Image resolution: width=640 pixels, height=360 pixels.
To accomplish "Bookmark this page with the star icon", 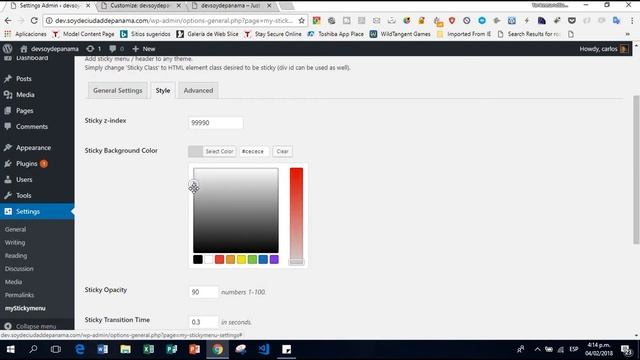I will click(x=301, y=20).
